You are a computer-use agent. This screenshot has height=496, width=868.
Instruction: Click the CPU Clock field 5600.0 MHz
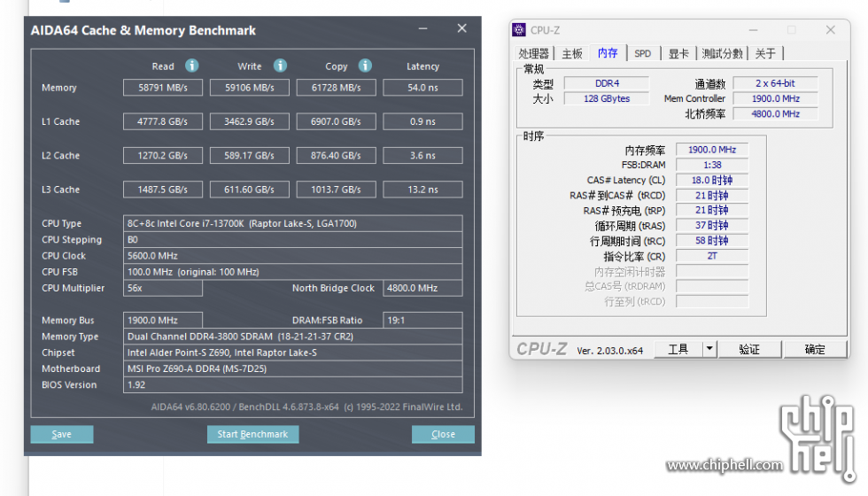(x=293, y=256)
